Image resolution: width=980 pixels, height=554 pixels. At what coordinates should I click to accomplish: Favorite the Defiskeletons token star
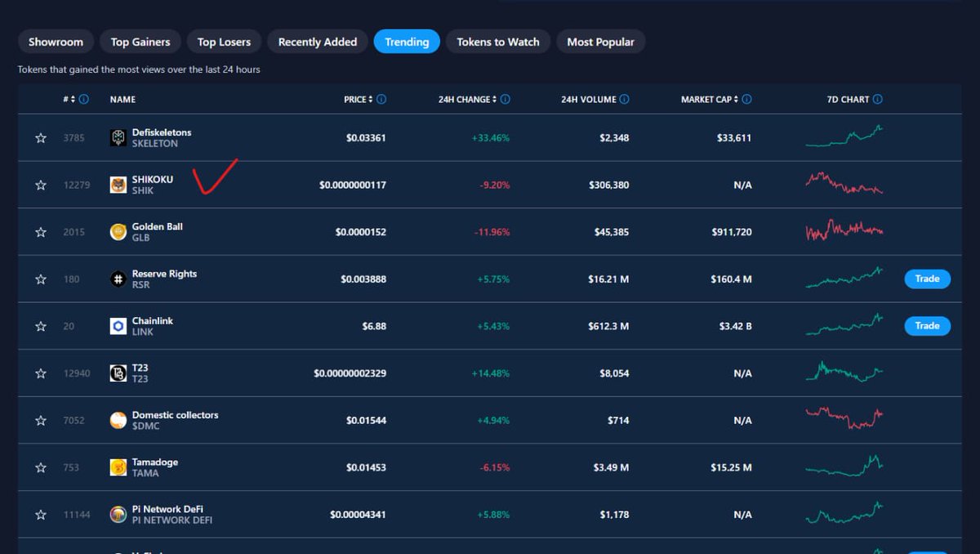pyautogui.click(x=41, y=138)
